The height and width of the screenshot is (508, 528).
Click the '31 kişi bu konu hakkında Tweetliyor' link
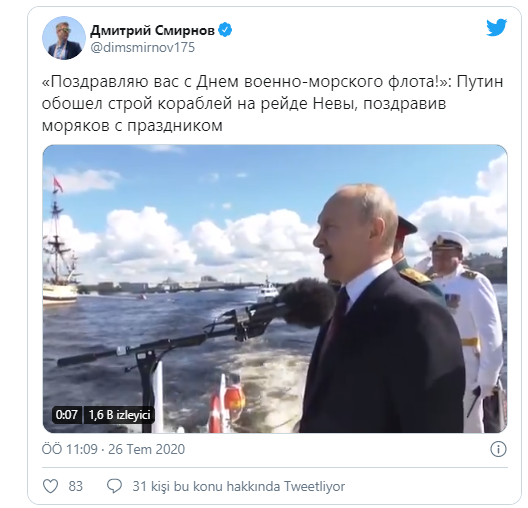click(x=239, y=486)
